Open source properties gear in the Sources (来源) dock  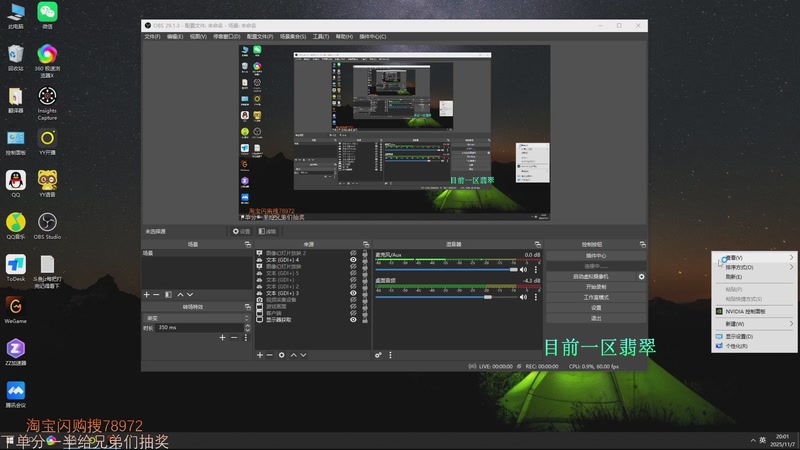(x=282, y=355)
